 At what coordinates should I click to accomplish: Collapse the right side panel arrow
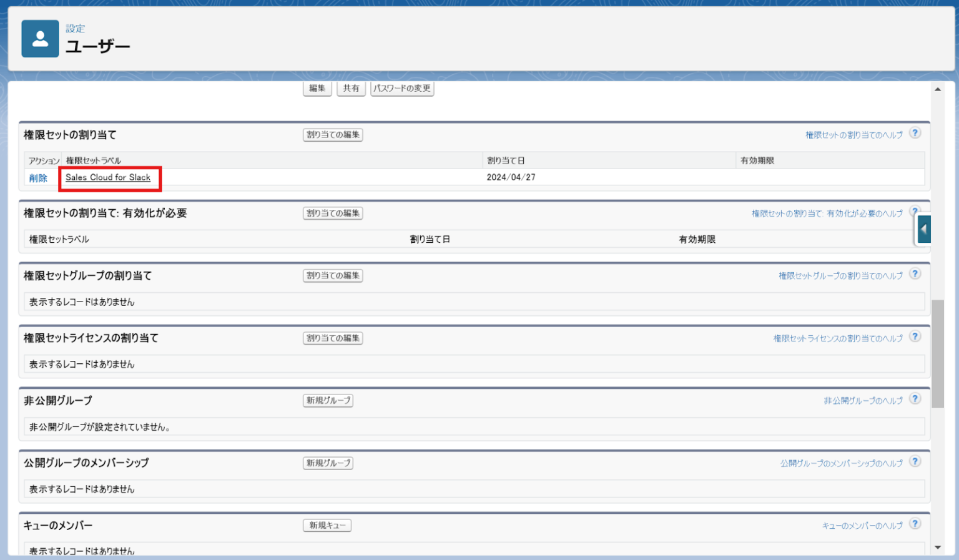(x=923, y=229)
